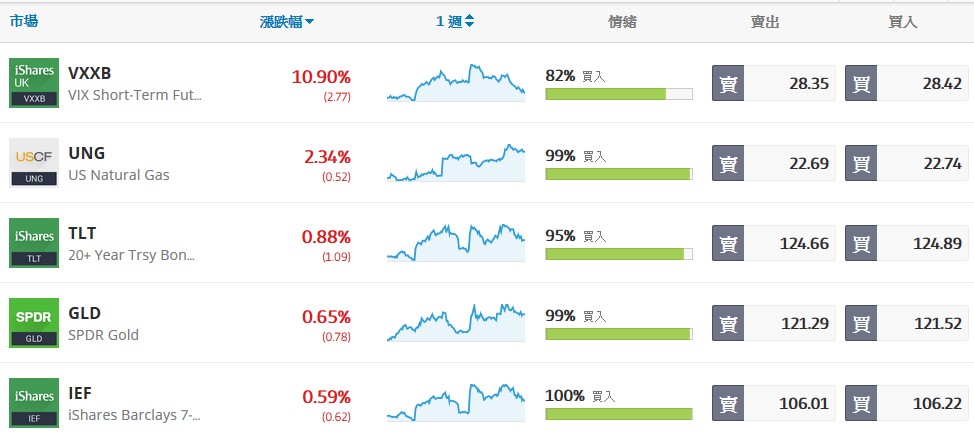This screenshot has width=974, height=432.
Task: Buy TLT at 124.89
Action: (907, 243)
